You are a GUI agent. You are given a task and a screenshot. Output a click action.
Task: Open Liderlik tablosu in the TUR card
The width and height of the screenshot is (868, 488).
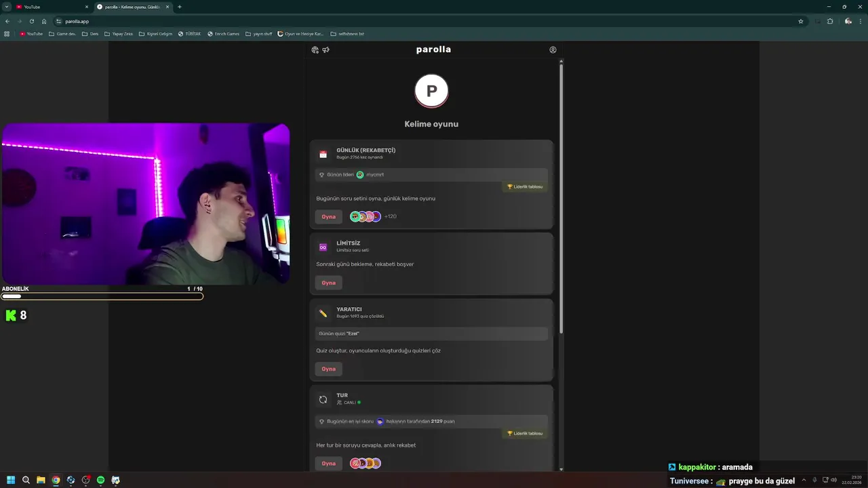click(x=525, y=433)
